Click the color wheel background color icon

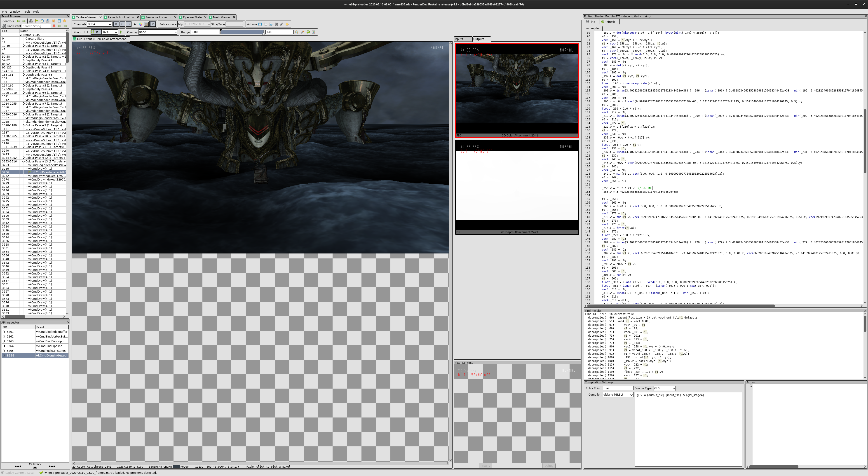[x=141, y=24]
